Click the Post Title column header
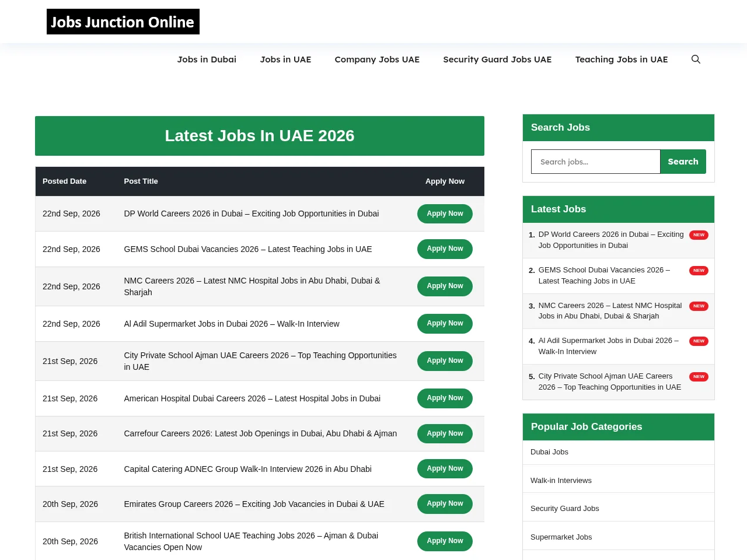This screenshot has height=560, width=747. pos(141,181)
